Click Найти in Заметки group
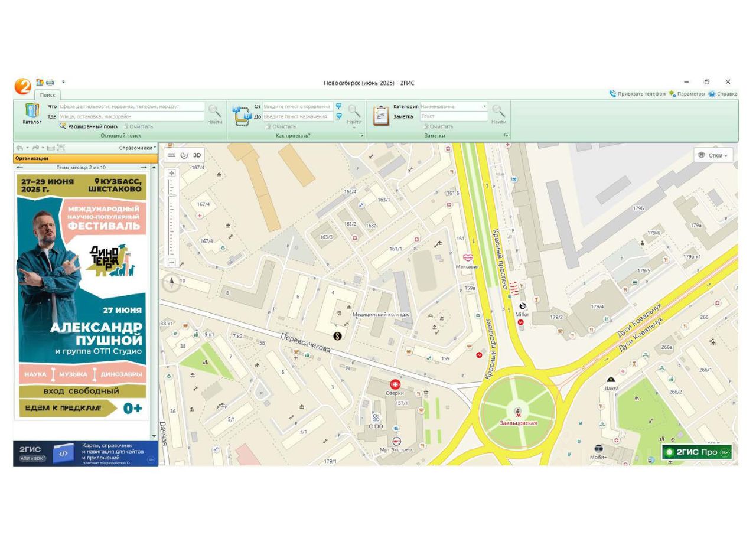The width and height of the screenshot is (756, 535). click(x=498, y=115)
